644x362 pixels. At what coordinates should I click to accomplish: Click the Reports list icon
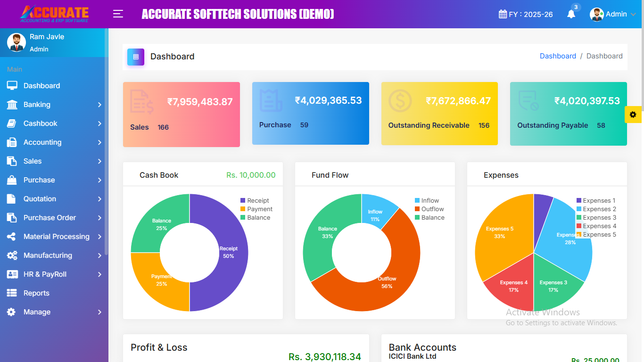click(12, 293)
